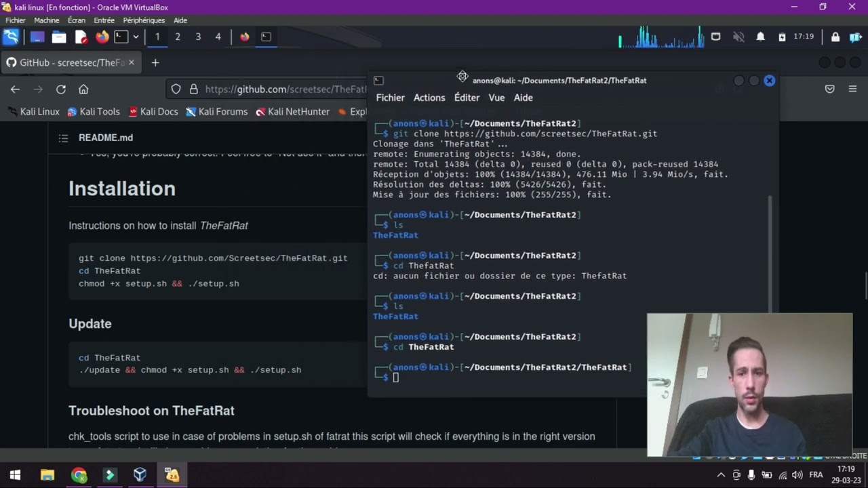The width and height of the screenshot is (868, 488).
Task: Click the site security padlock in address bar
Action: tap(193, 89)
